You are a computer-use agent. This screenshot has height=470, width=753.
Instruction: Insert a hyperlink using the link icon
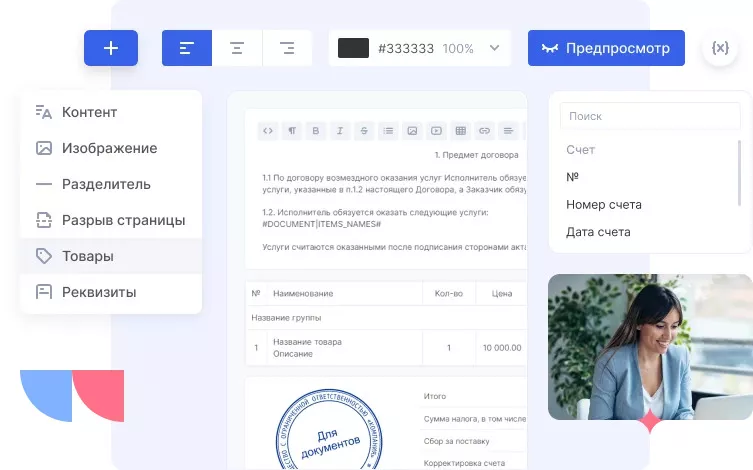485,130
